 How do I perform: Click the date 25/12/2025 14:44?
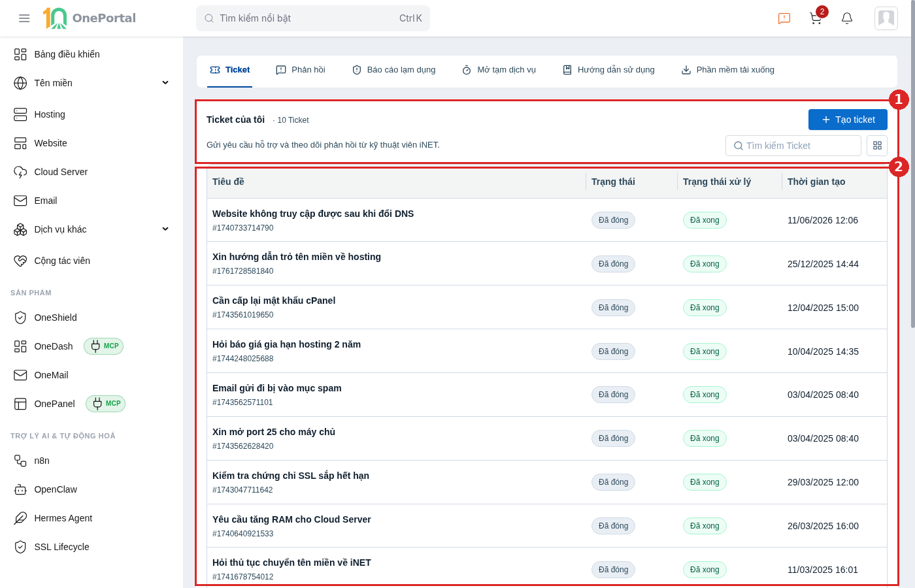(x=823, y=264)
